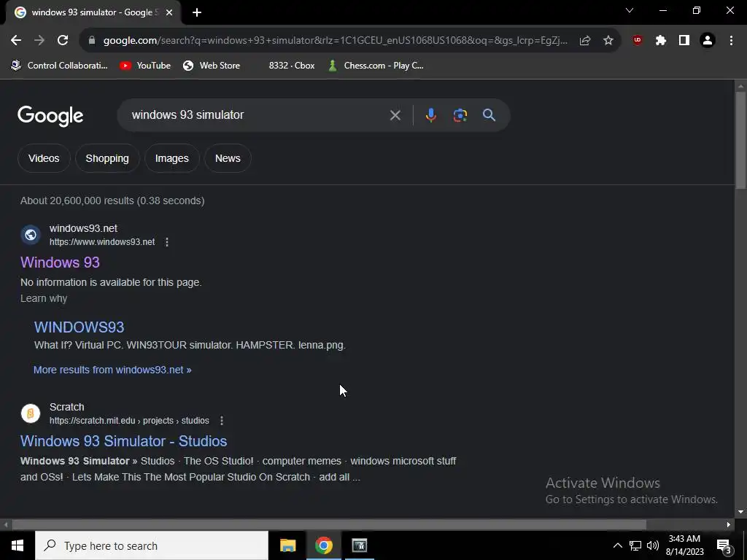Click the vertical page scrollbar thumb
Image resolution: width=747 pixels, height=560 pixels.
pyautogui.click(x=740, y=141)
